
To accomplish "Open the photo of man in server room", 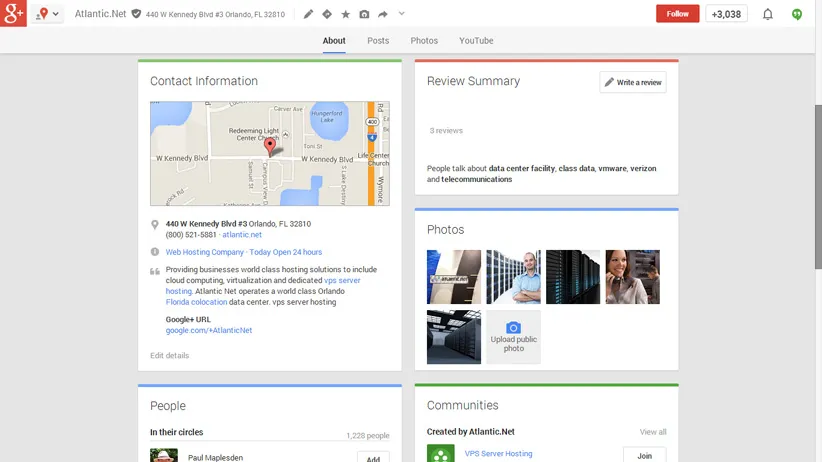I will coord(513,277).
